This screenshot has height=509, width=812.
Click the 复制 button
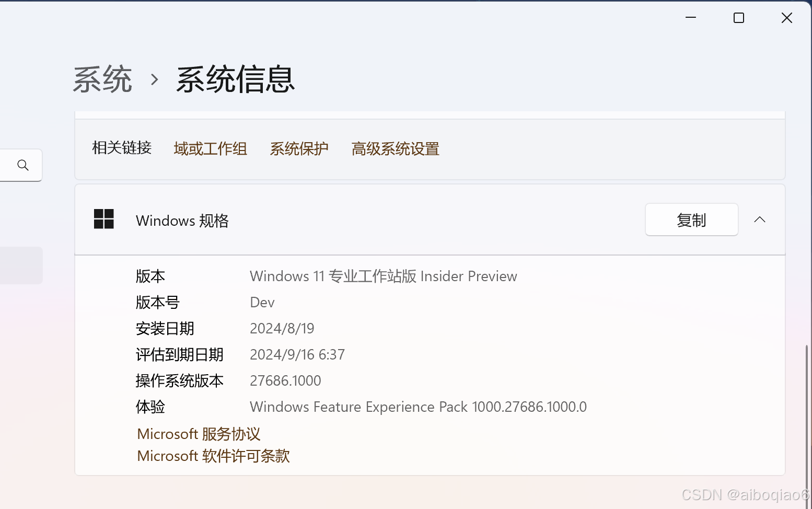(x=691, y=219)
